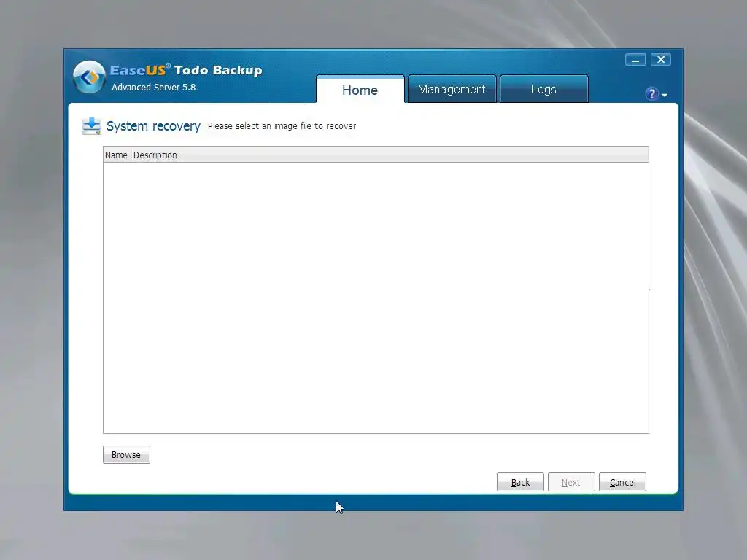747x560 pixels.
Task: Minimize the Todo Backup window
Action: (x=635, y=60)
